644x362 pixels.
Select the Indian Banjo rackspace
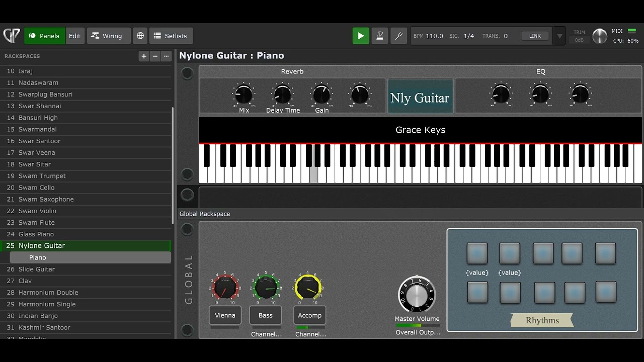(86, 316)
